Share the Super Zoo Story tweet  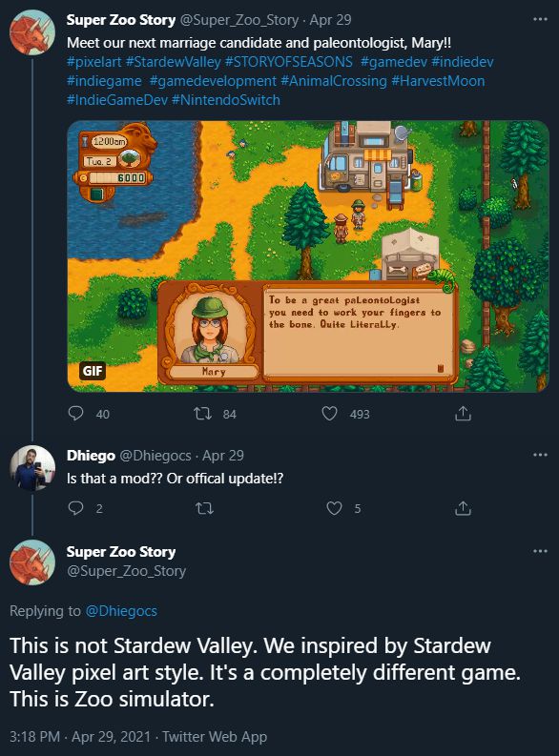tap(463, 414)
